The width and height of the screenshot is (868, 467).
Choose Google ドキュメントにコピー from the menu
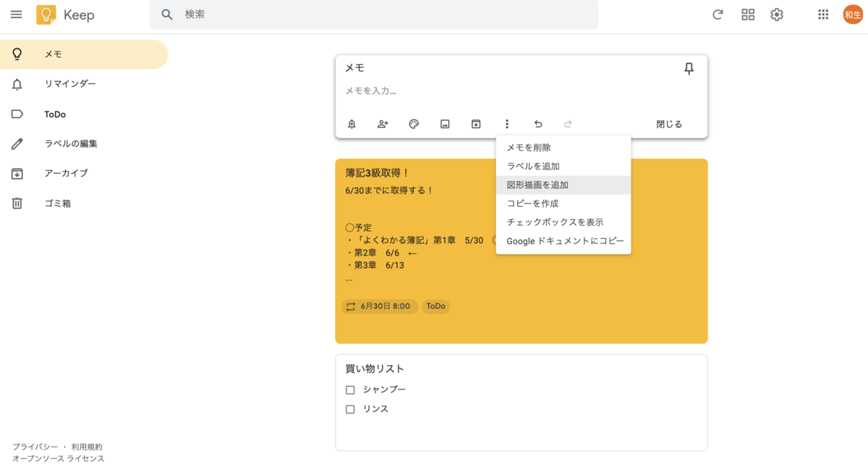563,240
